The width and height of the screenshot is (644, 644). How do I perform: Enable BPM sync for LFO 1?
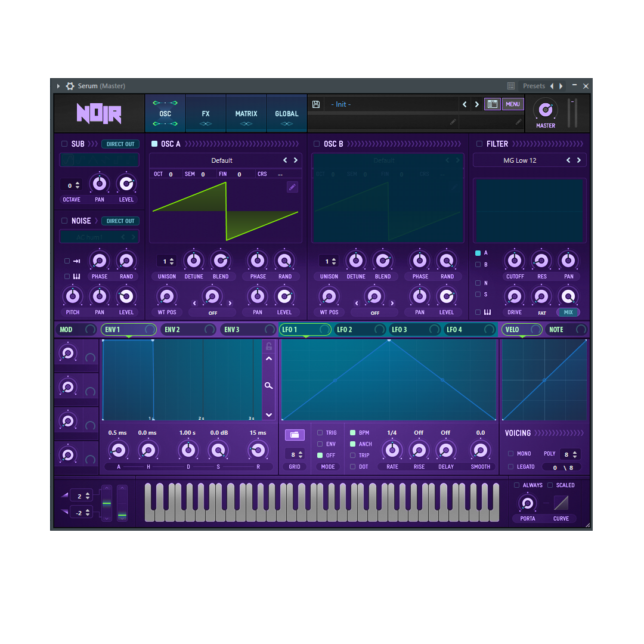click(x=354, y=432)
